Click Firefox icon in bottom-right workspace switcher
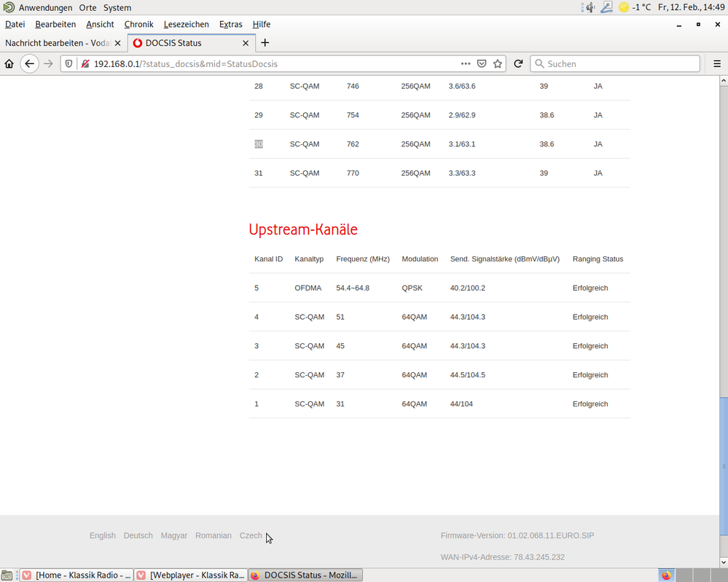 pyautogui.click(x=666, y=575)
